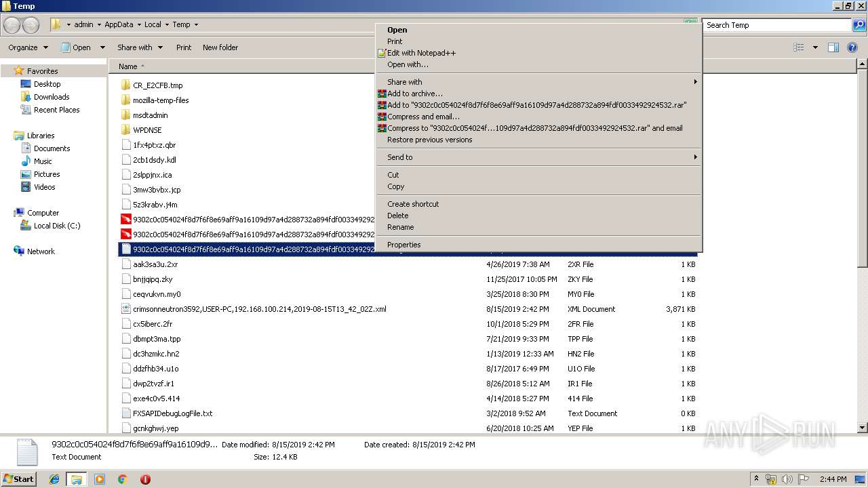The width and height of the screenshot is (868, 488).
Task: Expand the Open button dropdown arrow
Action: (x=102, y=47)
